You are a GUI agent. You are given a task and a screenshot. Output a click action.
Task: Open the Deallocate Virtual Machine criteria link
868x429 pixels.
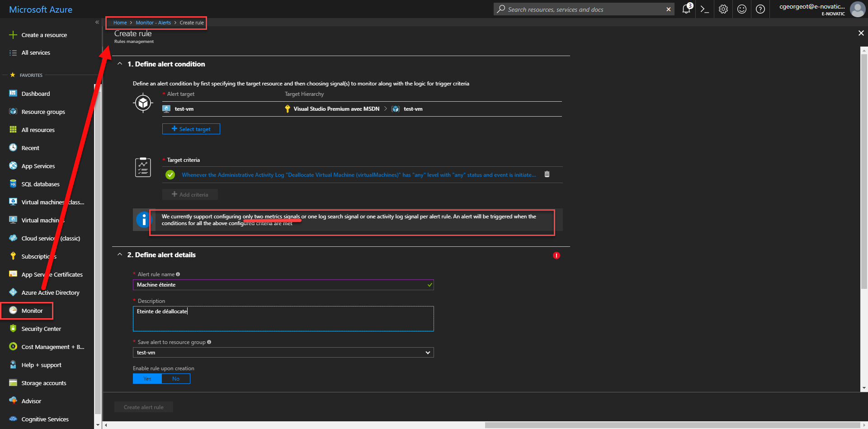click(359, 175)
